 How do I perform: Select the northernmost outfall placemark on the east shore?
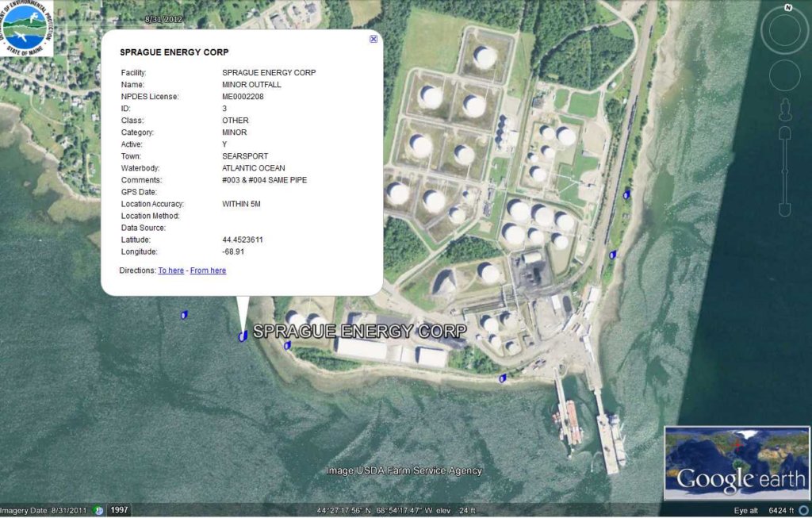[x=626, y=194]
